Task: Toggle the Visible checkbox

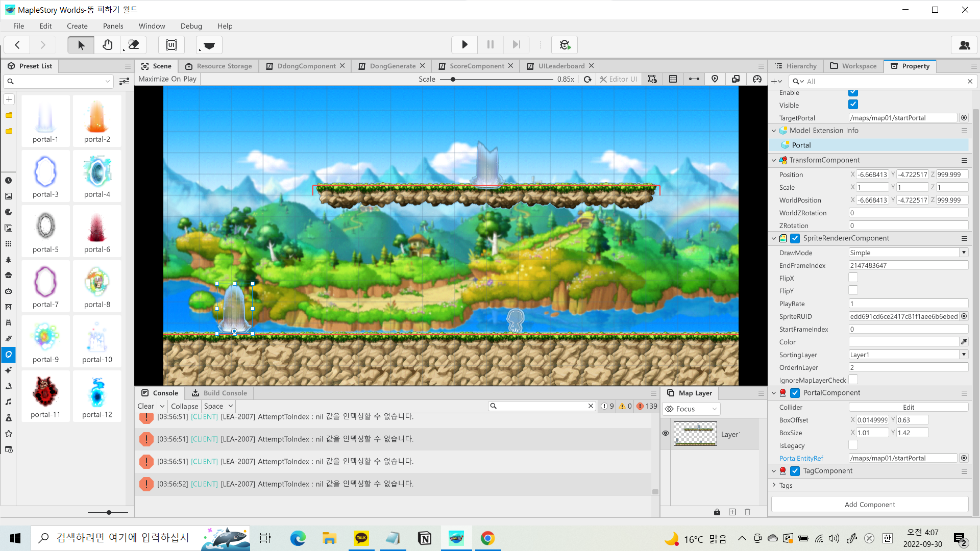Action: pos(853,105)
